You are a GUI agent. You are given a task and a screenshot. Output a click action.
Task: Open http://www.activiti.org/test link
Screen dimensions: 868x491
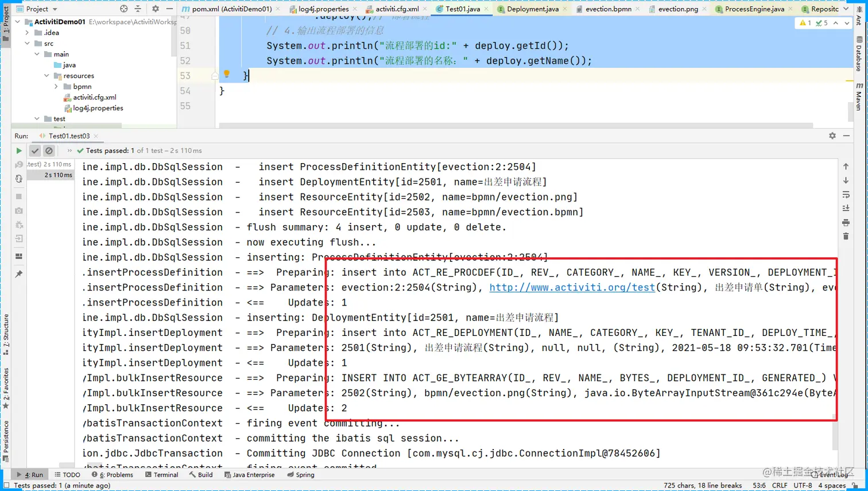tap(572, 287)
